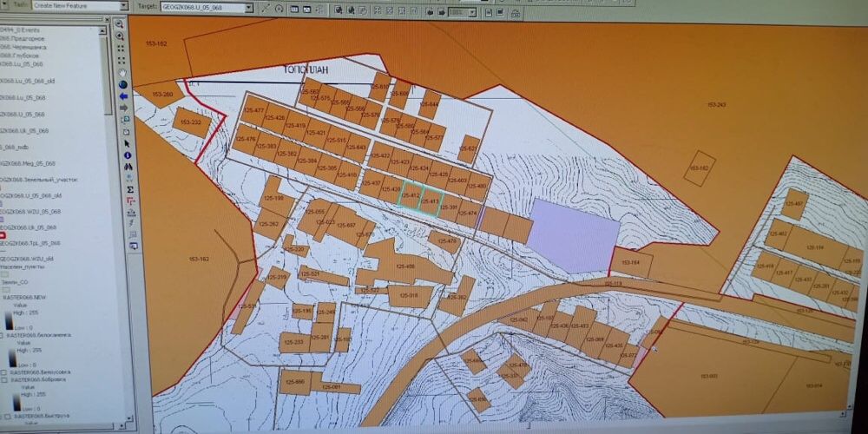Click the scroll-down arrow of layer list
868x434 pixels.
128,418
